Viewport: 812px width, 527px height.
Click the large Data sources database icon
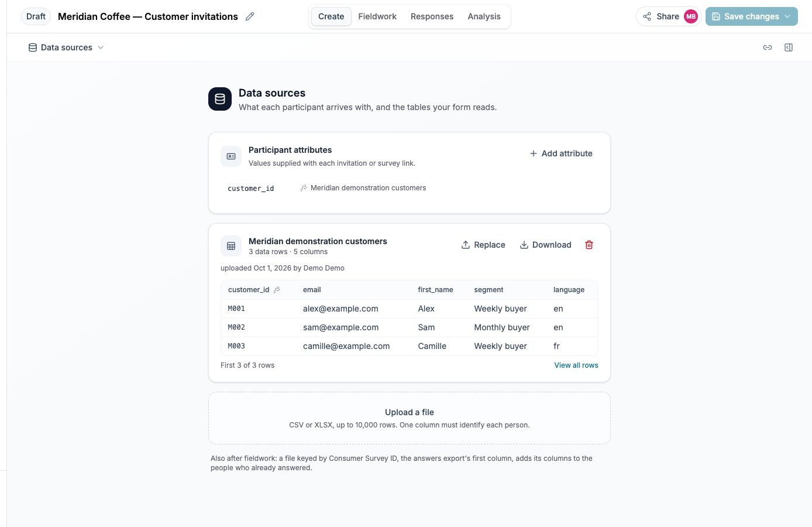coord(220,99)
